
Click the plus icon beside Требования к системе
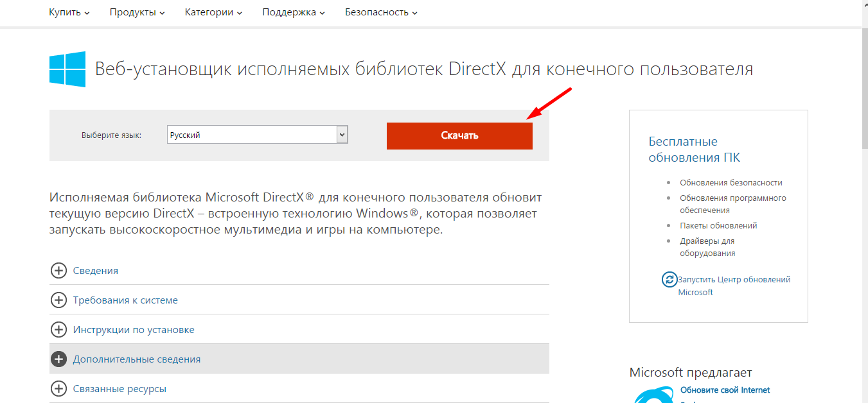(58, 300)
